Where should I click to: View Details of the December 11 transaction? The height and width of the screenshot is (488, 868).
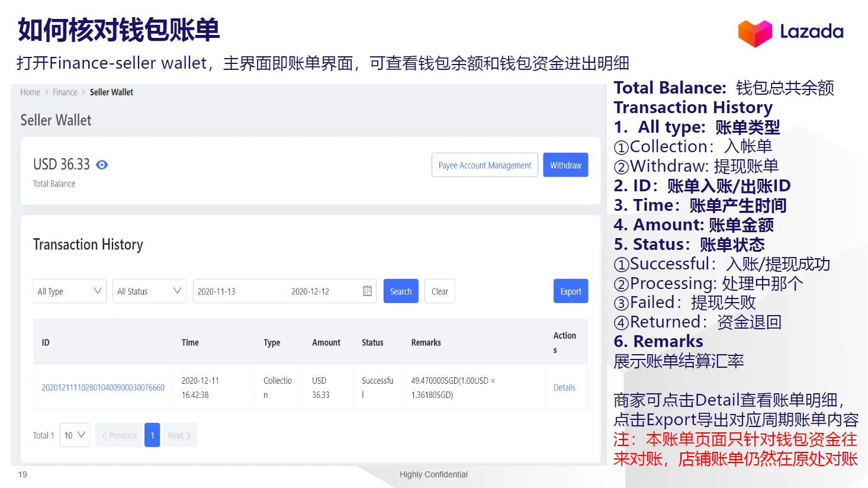(x=564, y=387)
